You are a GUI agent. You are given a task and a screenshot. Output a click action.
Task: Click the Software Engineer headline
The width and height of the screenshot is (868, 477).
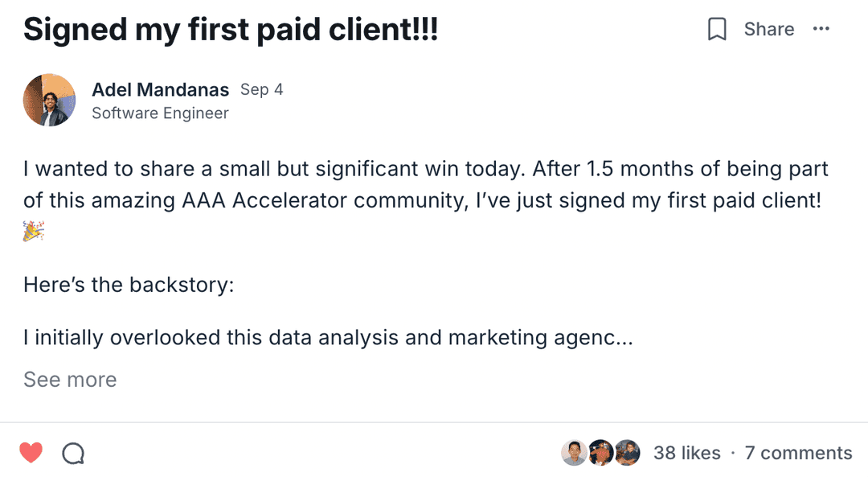160,113
